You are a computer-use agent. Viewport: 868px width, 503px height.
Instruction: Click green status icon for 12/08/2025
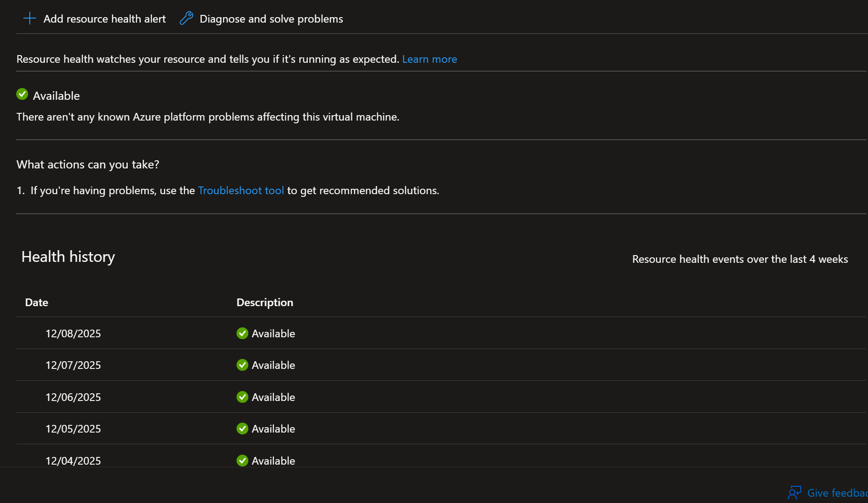[x=242, y=333]
